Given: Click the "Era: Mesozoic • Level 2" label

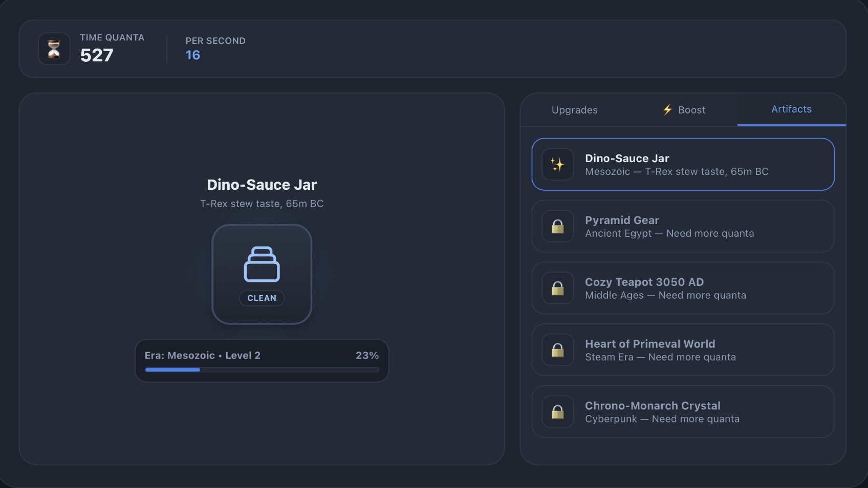Looking at the screenshot, I should pos(203,356).
